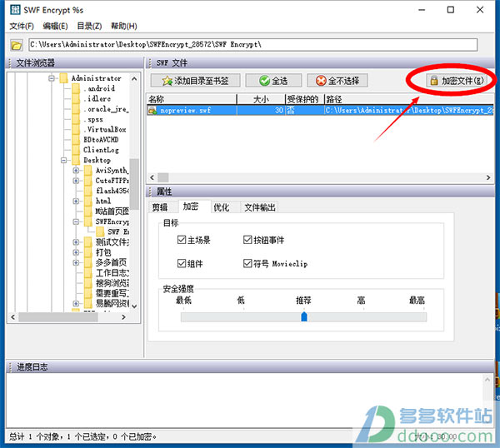500x448 pixels.
Task: Collapse the Administrator tree node
Action: (x=52, y=78)
